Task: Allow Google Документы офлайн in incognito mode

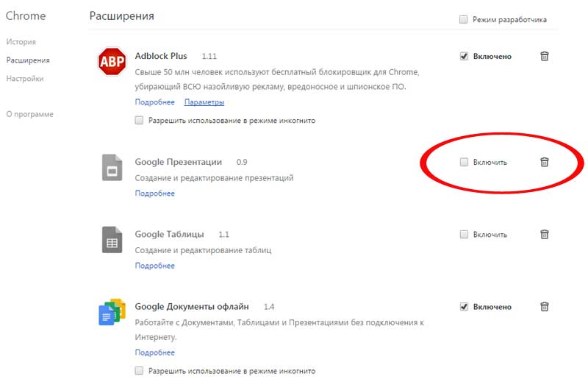Action: tap(139, 371)
